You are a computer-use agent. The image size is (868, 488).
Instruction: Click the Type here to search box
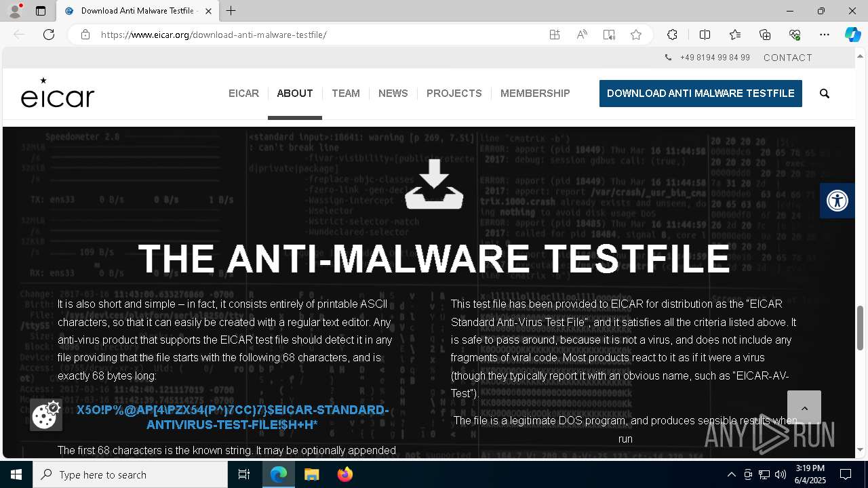[x=130, y=474]
